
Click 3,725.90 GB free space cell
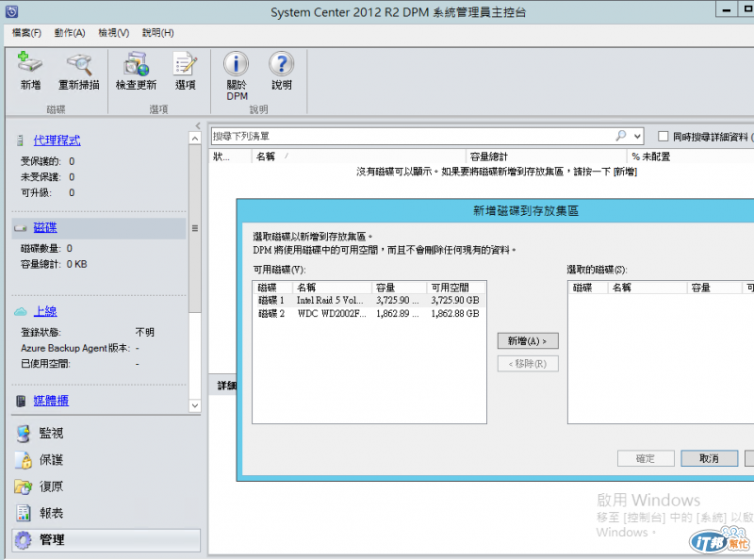455,300
